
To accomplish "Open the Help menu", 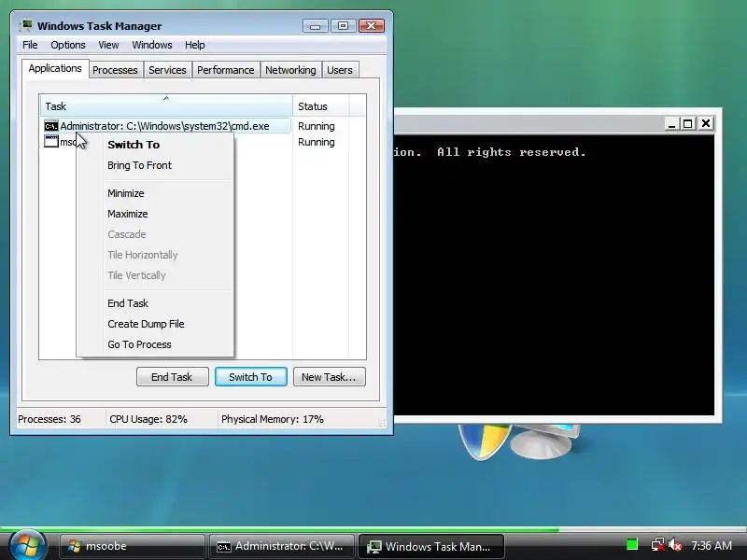I will [195, 45].
